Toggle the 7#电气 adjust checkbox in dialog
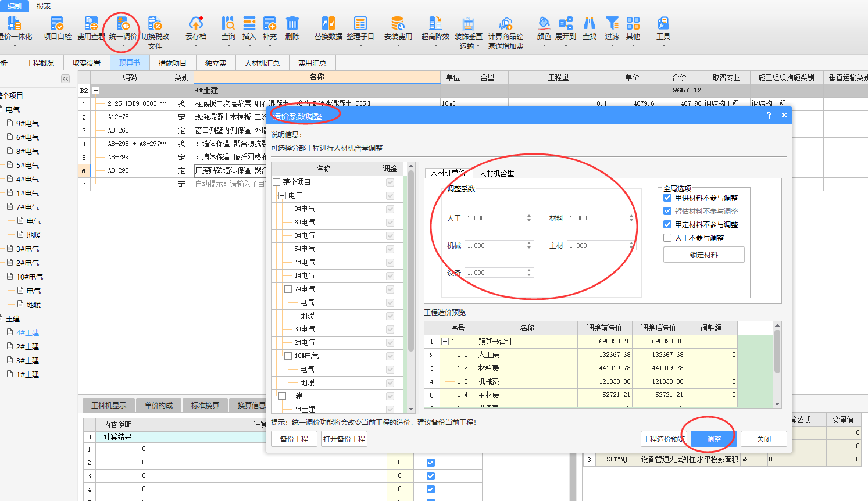Viewport: 868px width, 501px height. (390, 289)
